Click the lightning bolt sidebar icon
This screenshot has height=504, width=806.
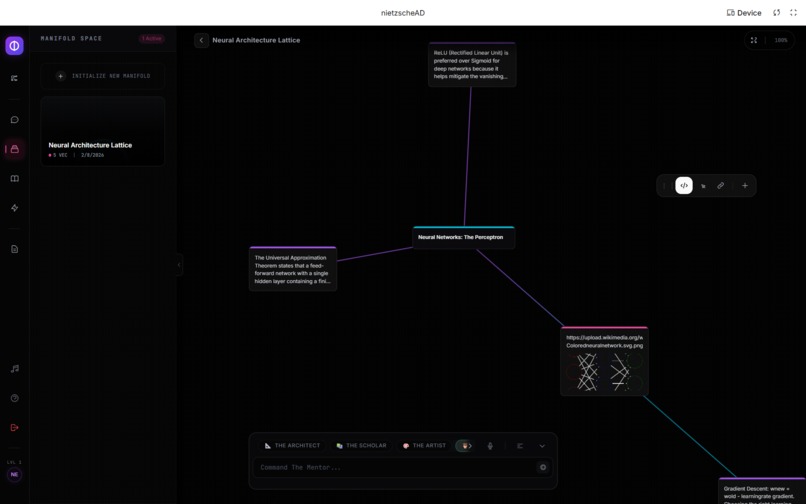click(14, 208)
